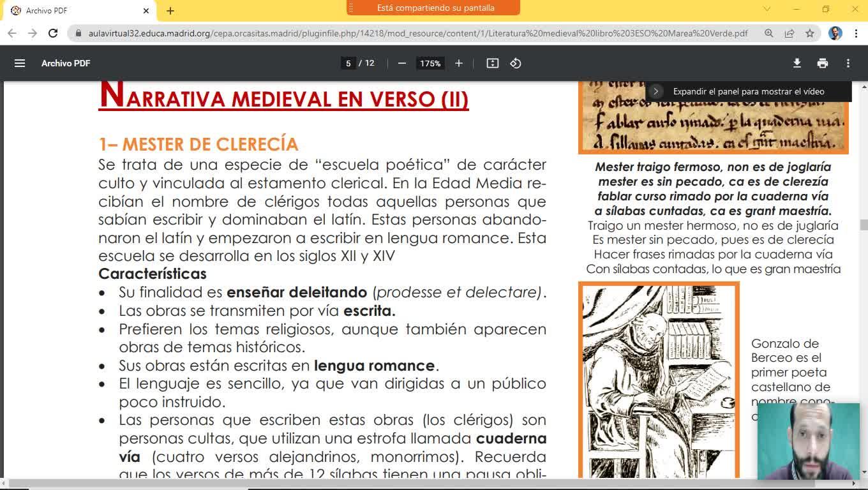Zoom in on the PDF
The image size is (868, 490).
tap(458, 63)
